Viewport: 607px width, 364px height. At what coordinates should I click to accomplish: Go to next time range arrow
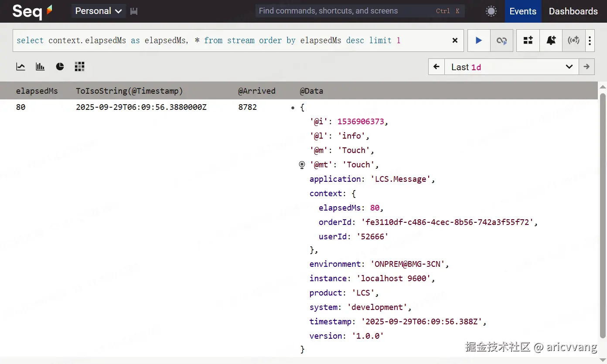pos(587,67)
